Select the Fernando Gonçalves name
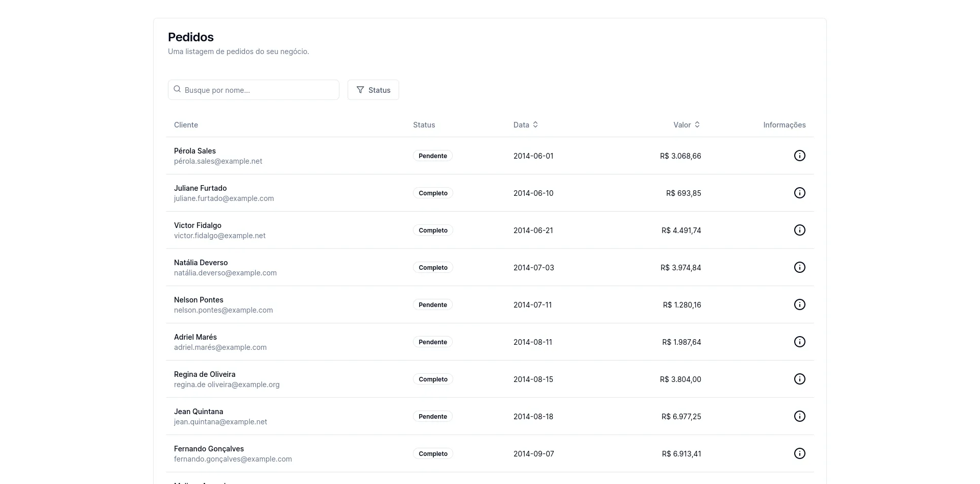 (209, 449)
